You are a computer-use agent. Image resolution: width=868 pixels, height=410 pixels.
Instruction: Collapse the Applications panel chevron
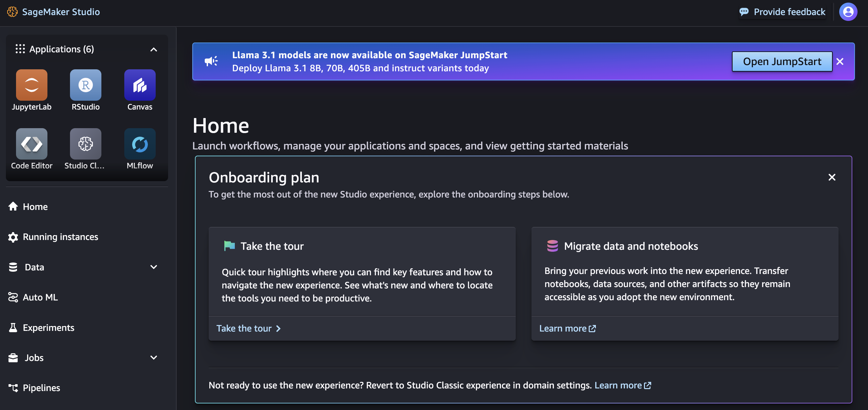(154, 49)
